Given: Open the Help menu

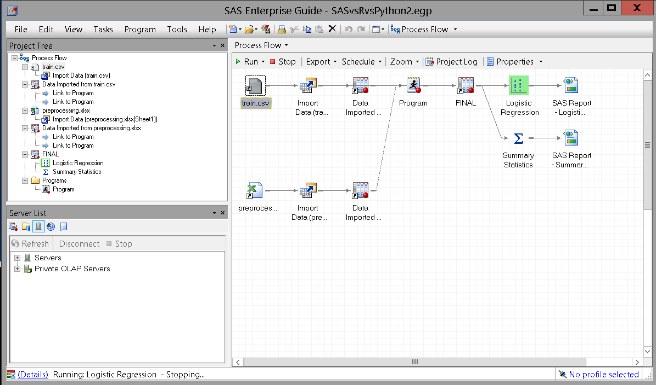Looking at the screenshot, I should point(207,29).
